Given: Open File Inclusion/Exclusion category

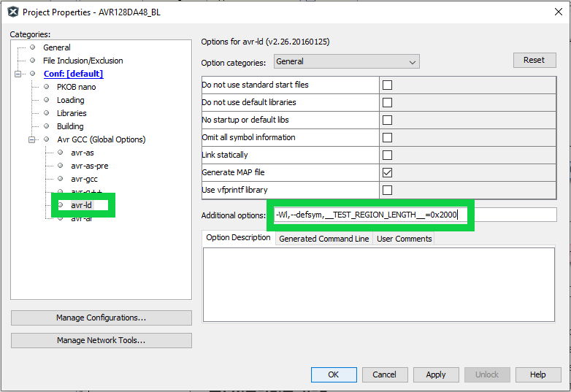Looking at the screenshot, I should tap(83, 61).
